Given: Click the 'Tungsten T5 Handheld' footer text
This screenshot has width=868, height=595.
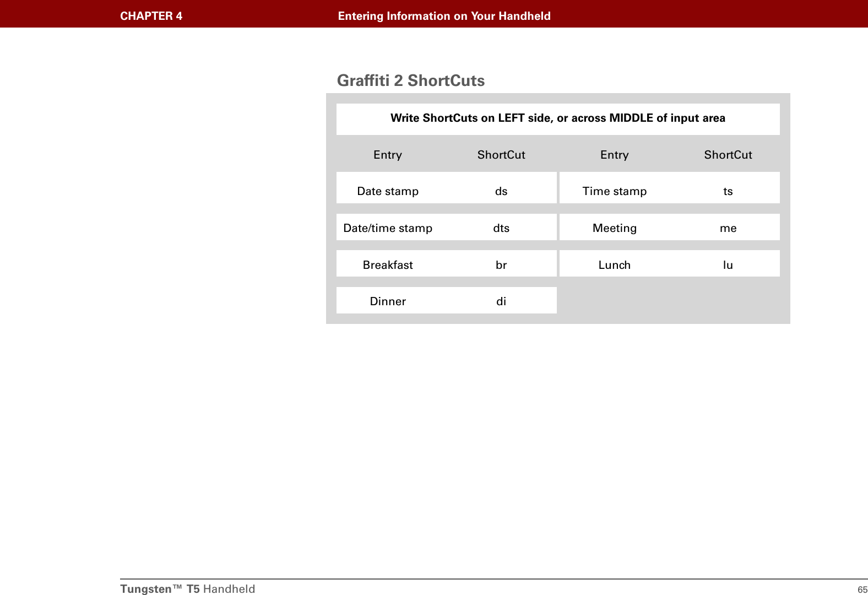Looking at the screenshot, I should tap(188, 589).
